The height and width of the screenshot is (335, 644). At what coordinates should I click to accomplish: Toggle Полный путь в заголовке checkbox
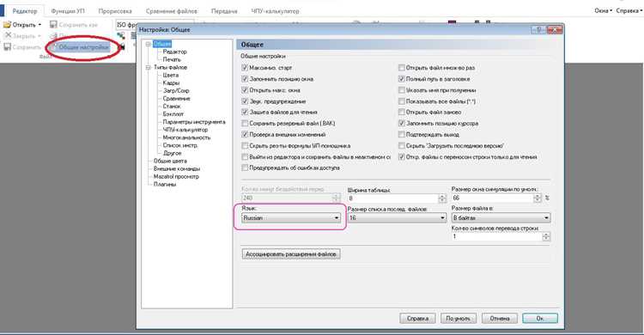click(x=402, y=79)
